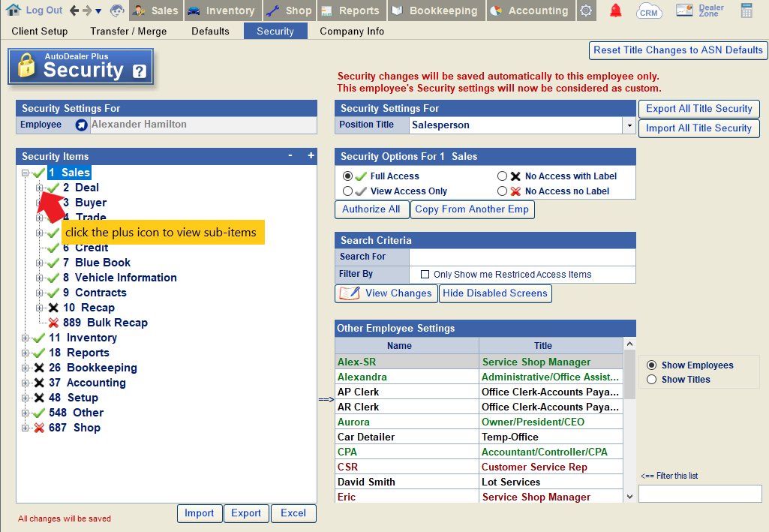
Task: Open the Position Title dropdown
Action: pos(629,125)
